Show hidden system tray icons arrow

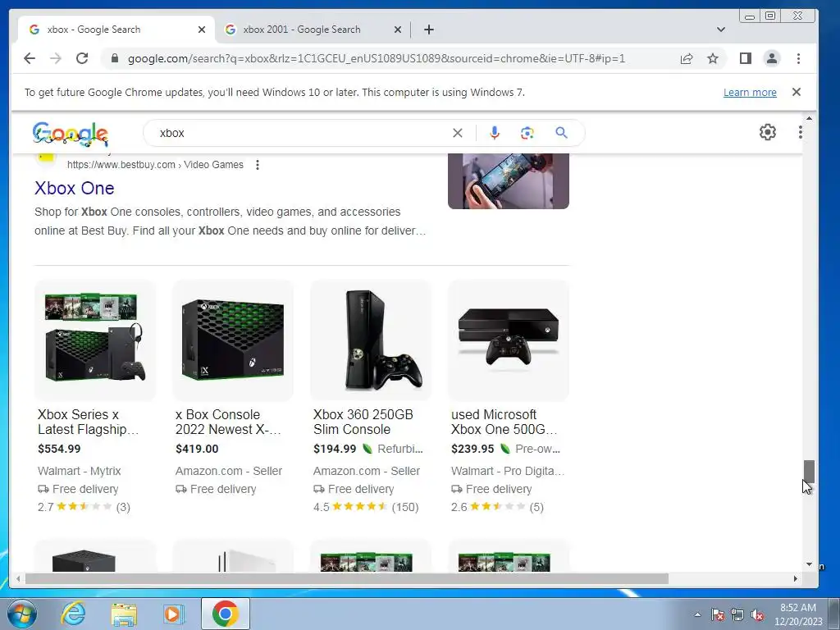point(697,614)
